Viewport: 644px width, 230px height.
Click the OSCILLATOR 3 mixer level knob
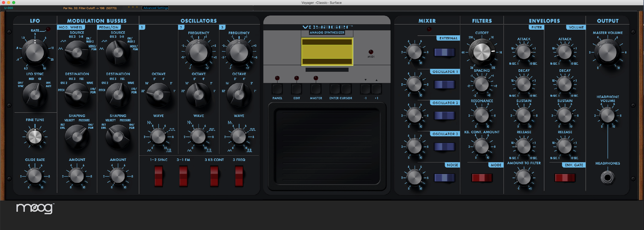click(415, 147)
